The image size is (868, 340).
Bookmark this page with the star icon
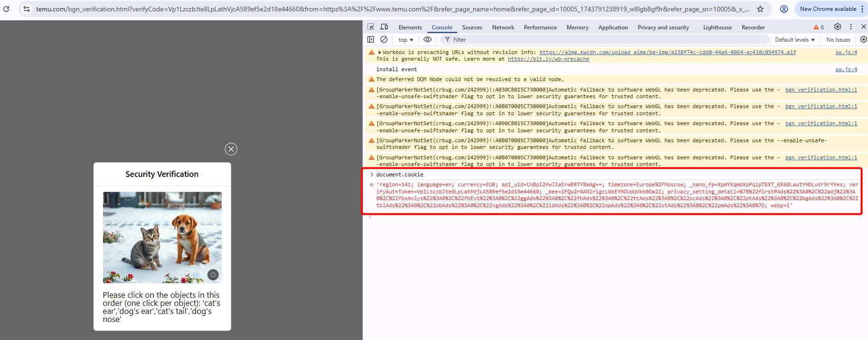[x=760, y=9]
